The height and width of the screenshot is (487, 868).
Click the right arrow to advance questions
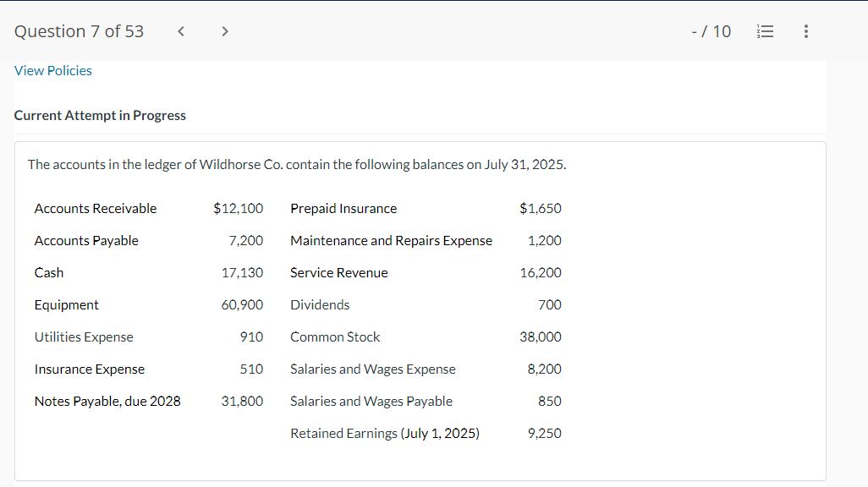[x=225, y=30]
